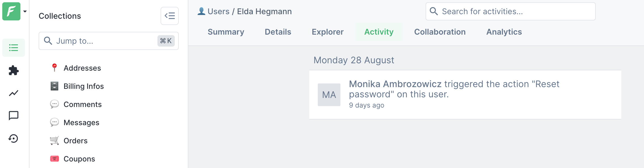644x168 pixels.
Task: Click the Jump to search field
Action: [105, 41]
